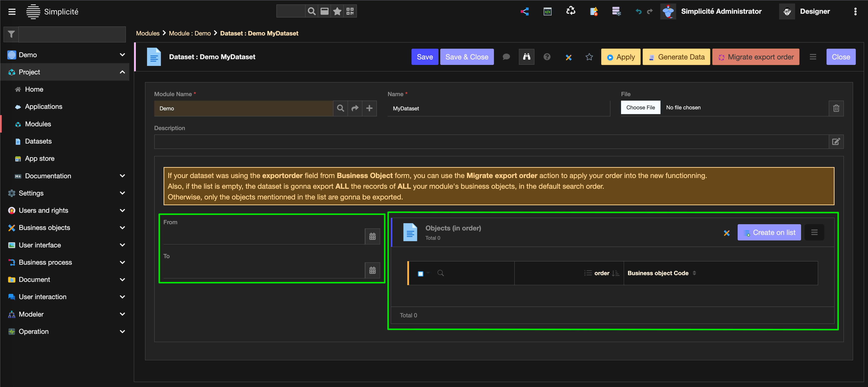Viewport: 868px width, 387px height.
Task: Click the Generate Data button
Action: 676,57
